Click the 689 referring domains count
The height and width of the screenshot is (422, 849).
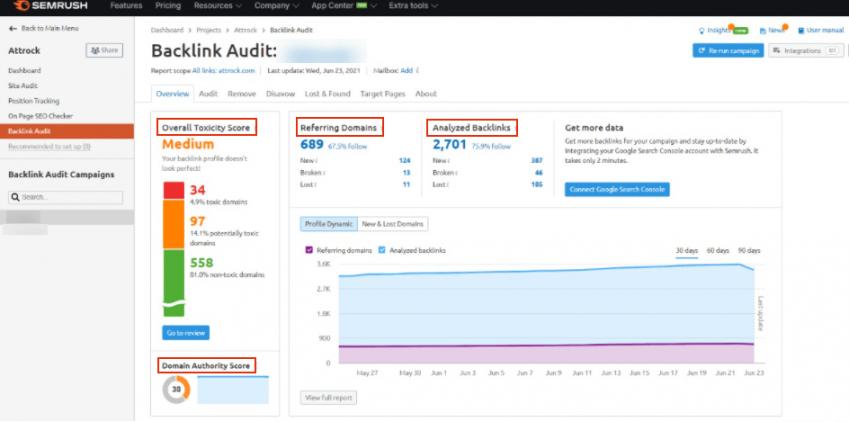[312, 145]
